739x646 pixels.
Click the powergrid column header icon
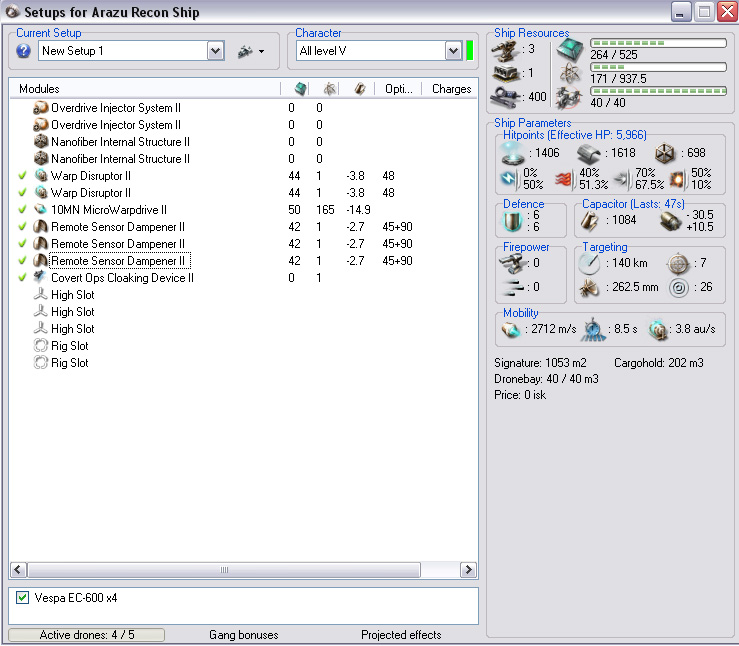(330, 88)
